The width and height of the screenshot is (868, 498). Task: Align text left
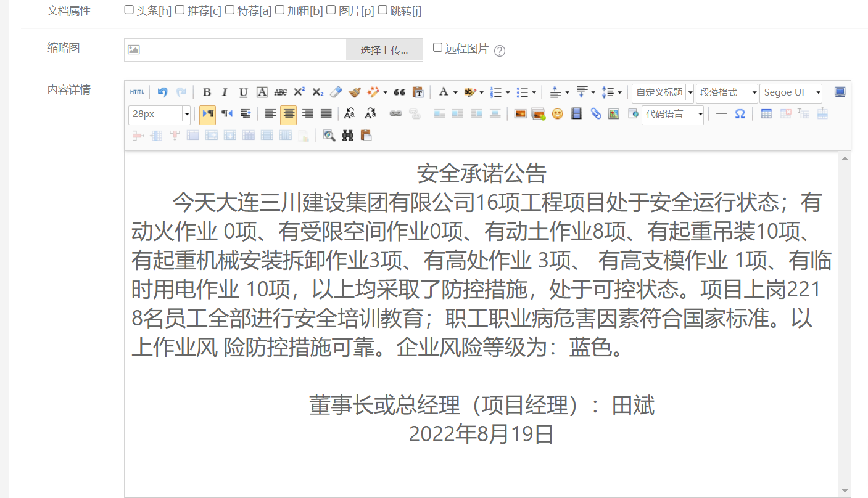(x=270, y=113)
